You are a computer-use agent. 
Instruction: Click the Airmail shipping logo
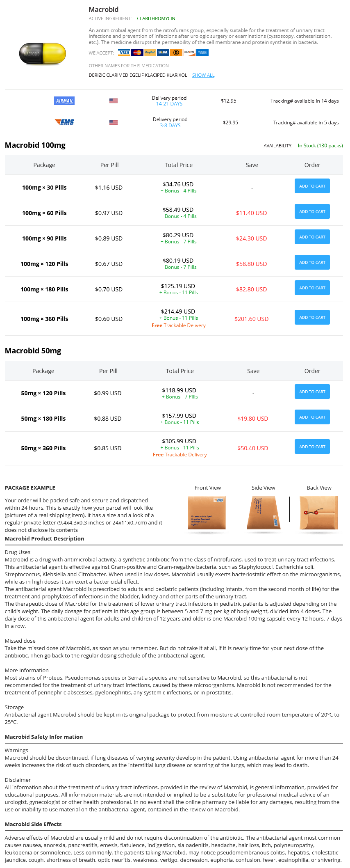pos(64,101)
